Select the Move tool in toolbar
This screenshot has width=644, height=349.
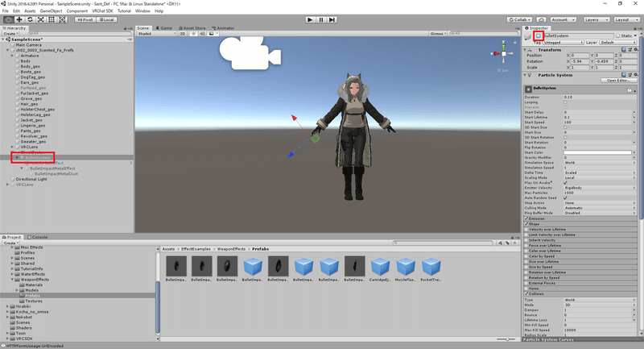click(x=19, y=19)
